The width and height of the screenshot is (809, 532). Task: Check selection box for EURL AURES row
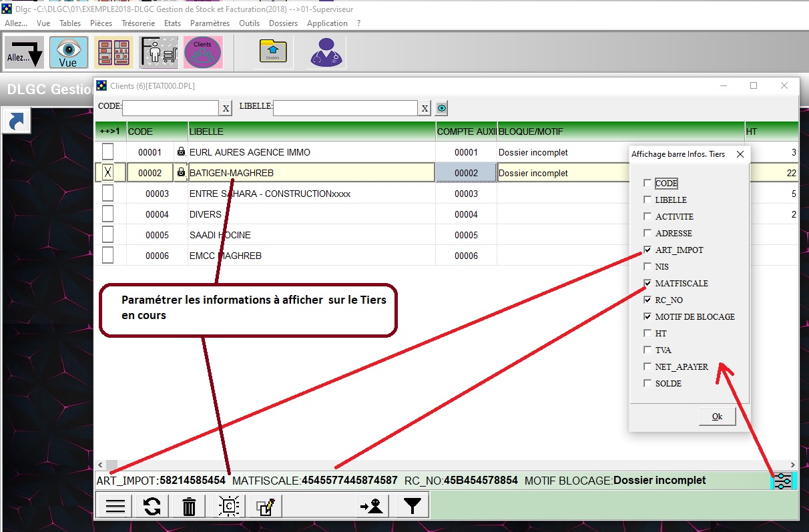pyautogui.click(x=107, y=152)
